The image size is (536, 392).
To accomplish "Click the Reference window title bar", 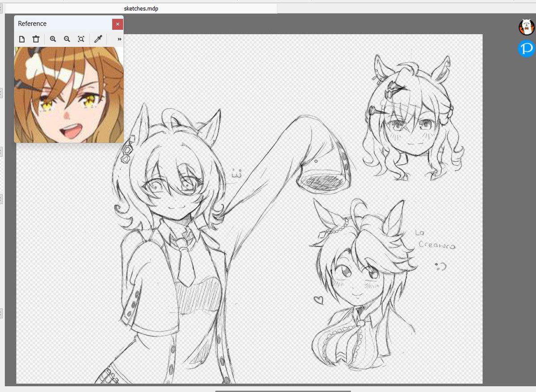I will pos(63,24).
